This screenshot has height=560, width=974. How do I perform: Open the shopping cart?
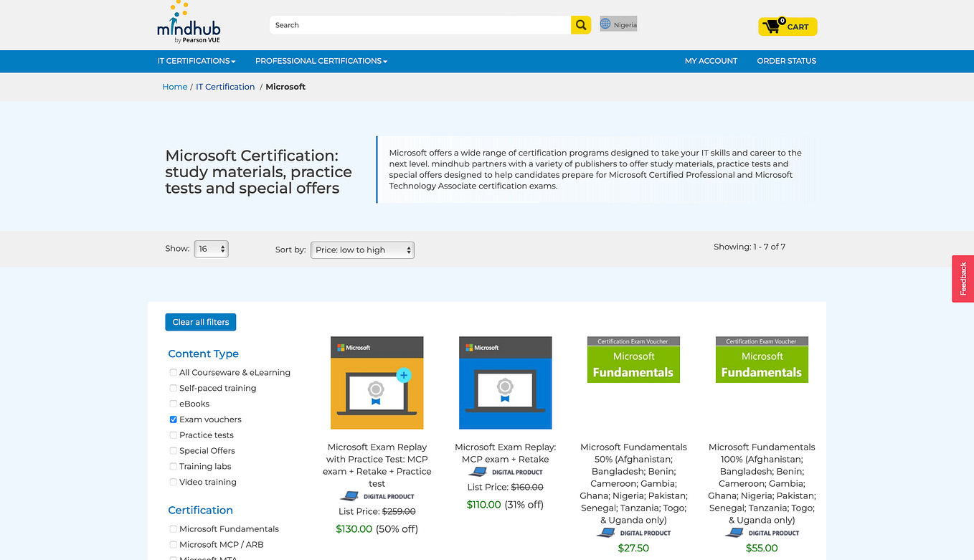click(x=788, y=27)
